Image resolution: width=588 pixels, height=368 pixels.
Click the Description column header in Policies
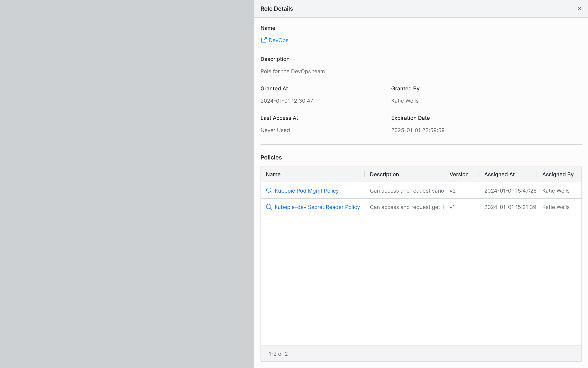(x=384, y=174)
